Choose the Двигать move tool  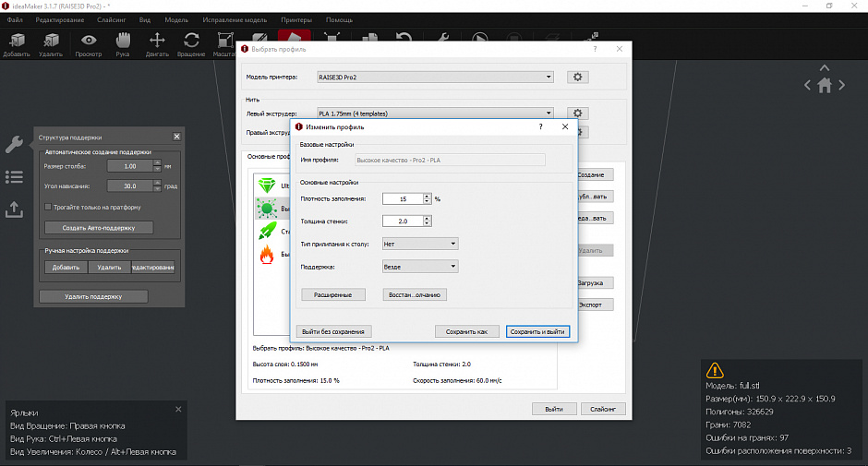tap(157, 44)
